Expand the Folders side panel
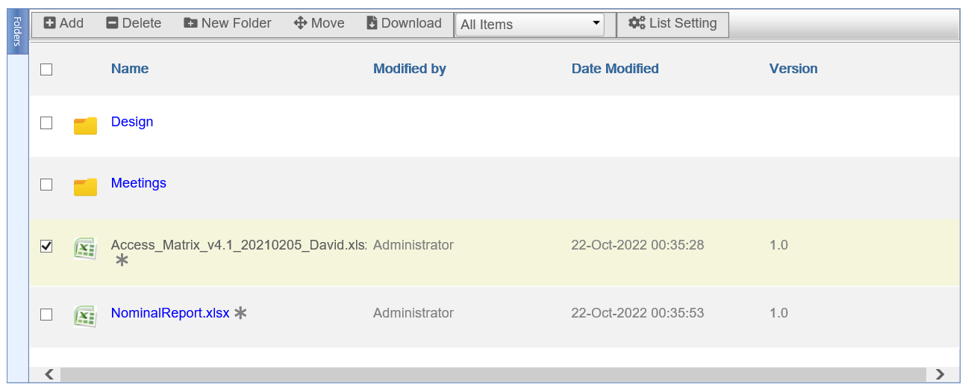Screen dimensions: 980x390 (18, 32)
